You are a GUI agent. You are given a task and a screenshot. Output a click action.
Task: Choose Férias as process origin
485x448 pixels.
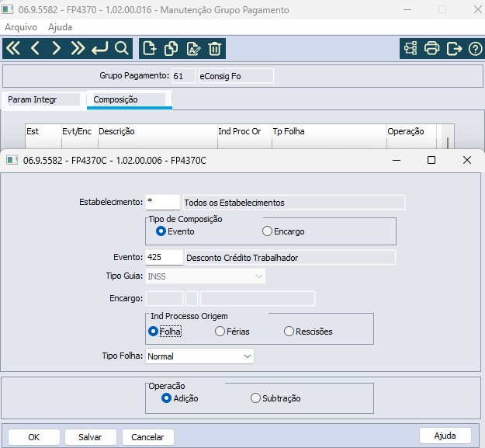(x=232, y=332)
